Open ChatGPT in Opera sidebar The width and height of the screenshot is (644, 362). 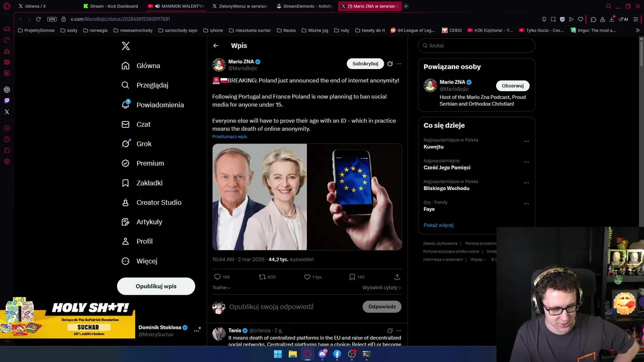7,89
